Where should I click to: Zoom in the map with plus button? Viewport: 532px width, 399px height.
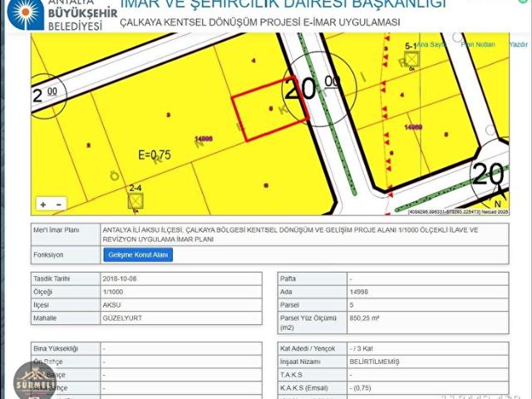(43, 204)
